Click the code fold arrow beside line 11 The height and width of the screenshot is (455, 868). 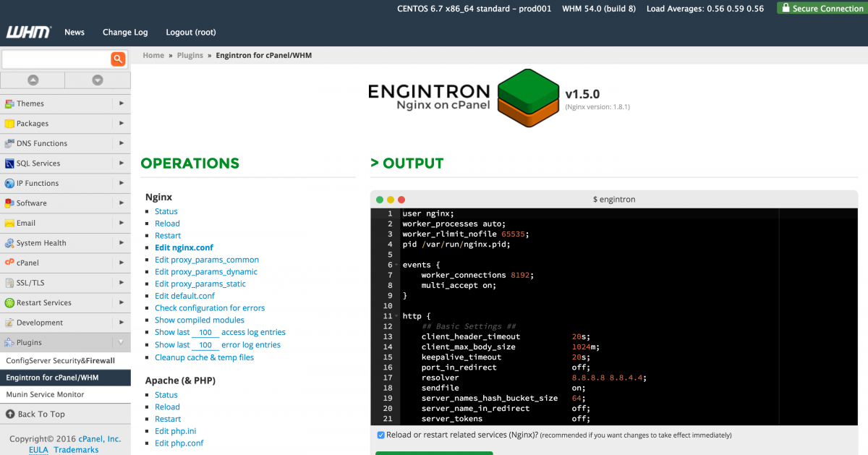pyautogui.click(x=396, y=316)
